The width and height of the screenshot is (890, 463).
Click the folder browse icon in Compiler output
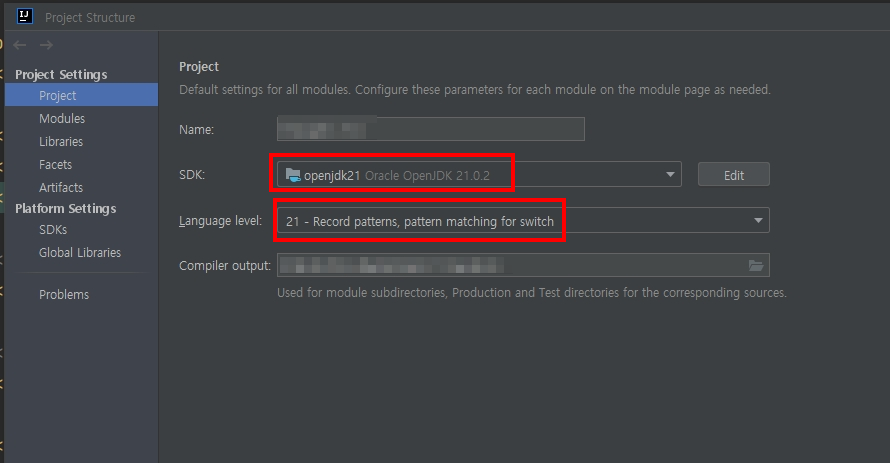tap(755, 265)
